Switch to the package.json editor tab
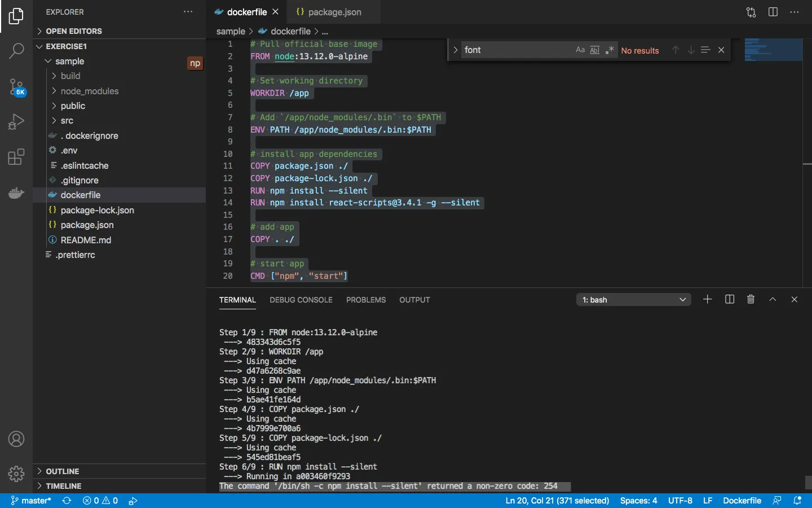Viewport: 812px width, 508px height. pos(334,12)
